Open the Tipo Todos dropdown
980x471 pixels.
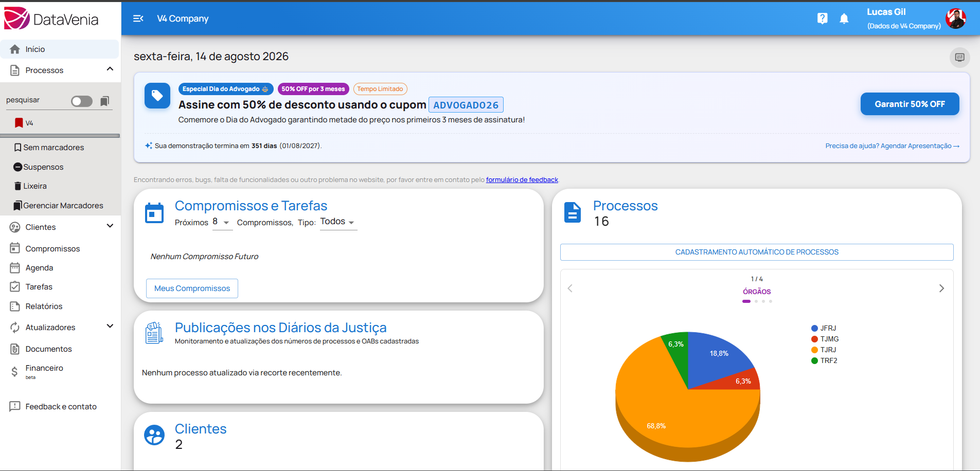point(338,222)
